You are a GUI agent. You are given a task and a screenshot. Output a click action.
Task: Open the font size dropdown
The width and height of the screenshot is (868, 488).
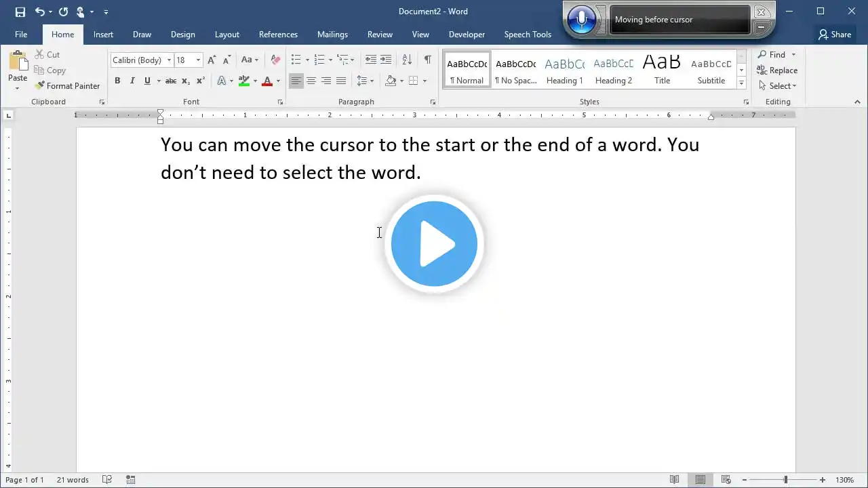coord(198,60)
